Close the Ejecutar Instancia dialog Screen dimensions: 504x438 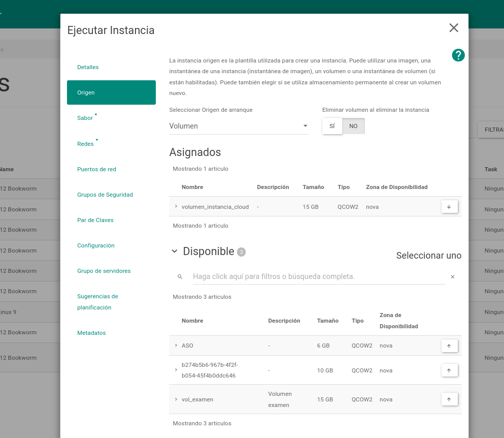click(x=454, y=28)
